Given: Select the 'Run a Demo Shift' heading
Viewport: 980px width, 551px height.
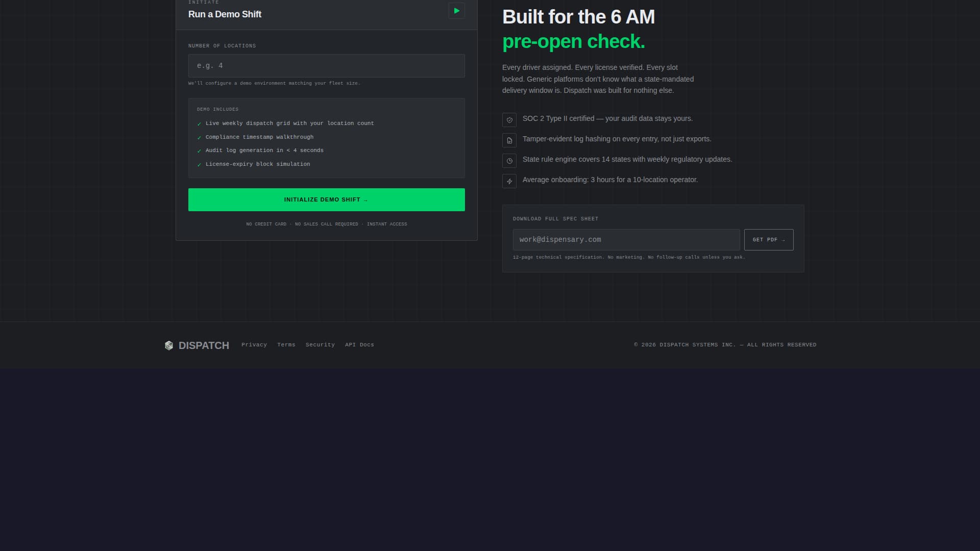Looking at the screenshot, I should pyautogui.click(x=225, y=14).
